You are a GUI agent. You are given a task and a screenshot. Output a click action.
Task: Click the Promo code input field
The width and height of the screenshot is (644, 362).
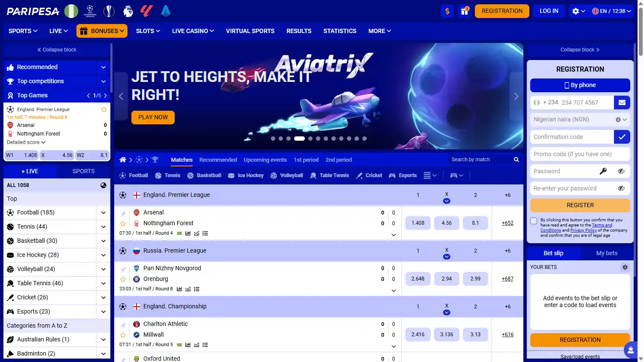pos(580,154)
